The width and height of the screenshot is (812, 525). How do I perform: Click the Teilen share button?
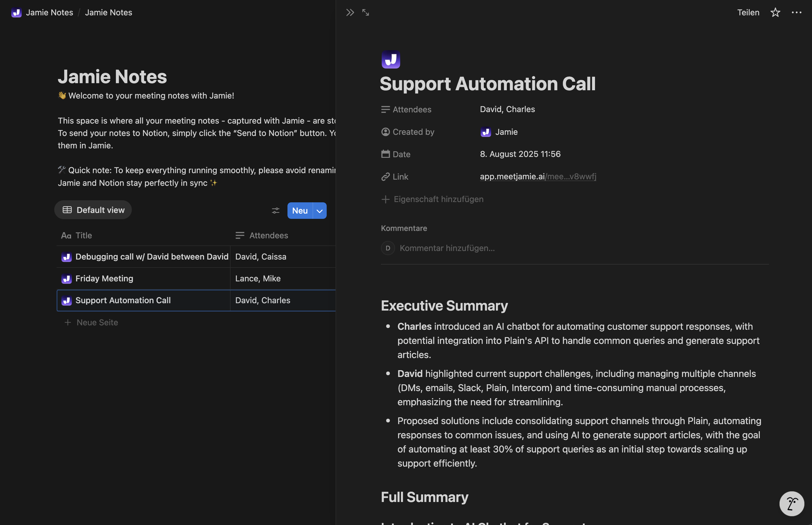[748, 13]
